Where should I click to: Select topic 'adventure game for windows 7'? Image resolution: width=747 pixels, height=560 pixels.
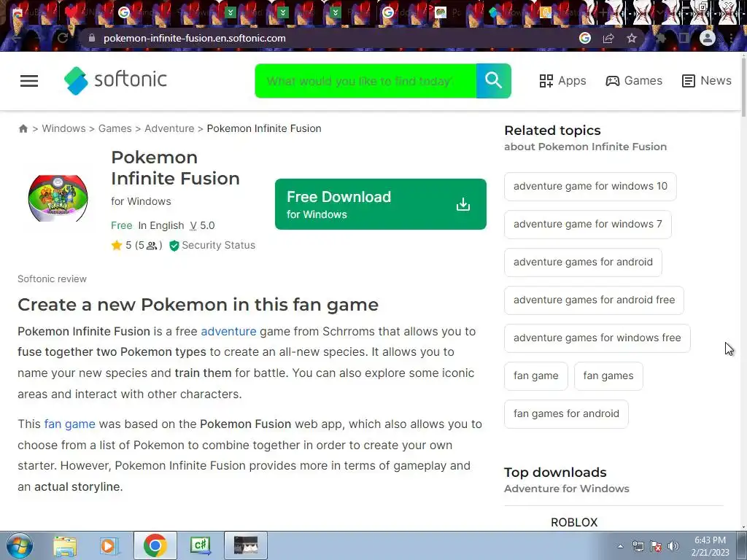588,225
